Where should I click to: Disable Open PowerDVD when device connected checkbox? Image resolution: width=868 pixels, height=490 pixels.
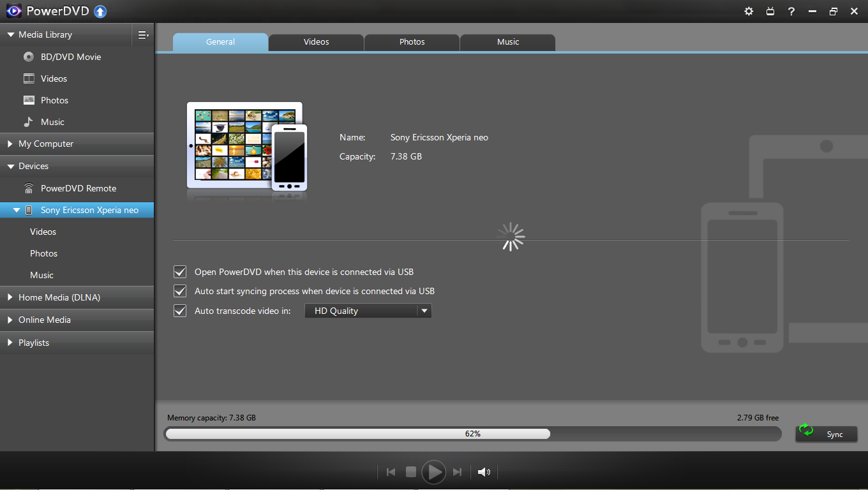[180, 272]
